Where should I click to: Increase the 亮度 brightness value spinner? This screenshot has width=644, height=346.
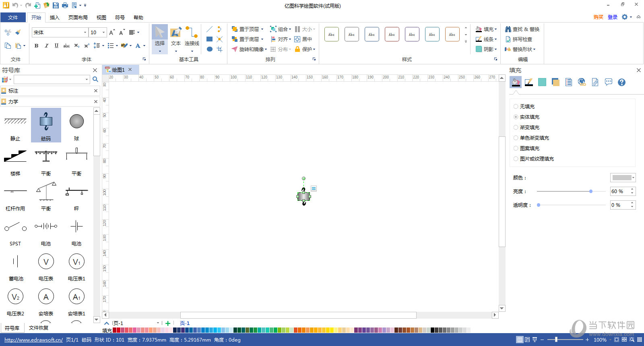point(632,189)
